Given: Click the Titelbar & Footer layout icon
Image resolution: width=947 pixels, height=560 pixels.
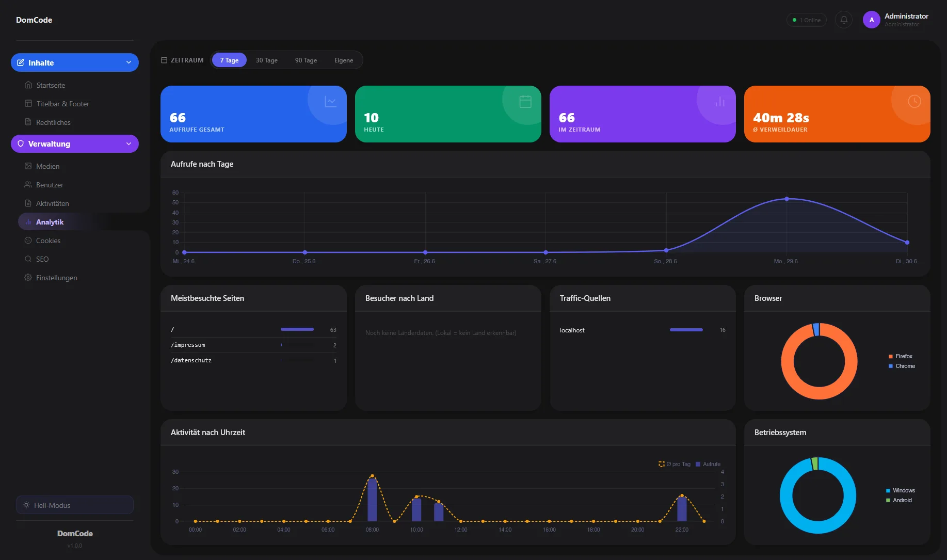Looking at the screenshot, I should coord(28,104).
